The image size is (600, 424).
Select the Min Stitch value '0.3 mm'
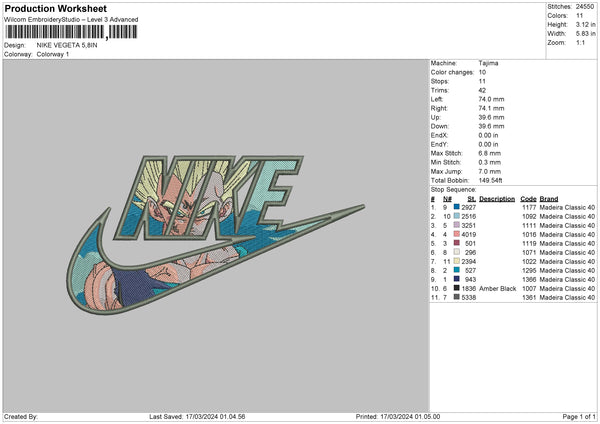click(x=489, y=162)
